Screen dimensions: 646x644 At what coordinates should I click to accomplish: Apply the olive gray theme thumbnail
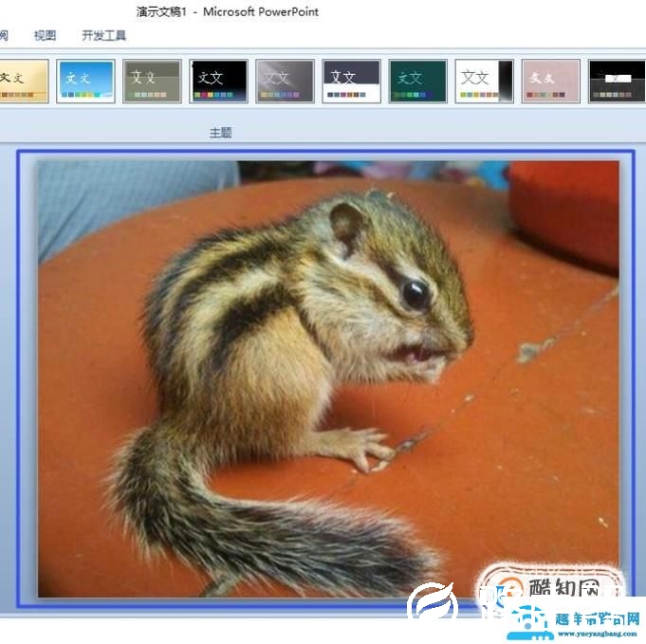[x=152, y=81]
